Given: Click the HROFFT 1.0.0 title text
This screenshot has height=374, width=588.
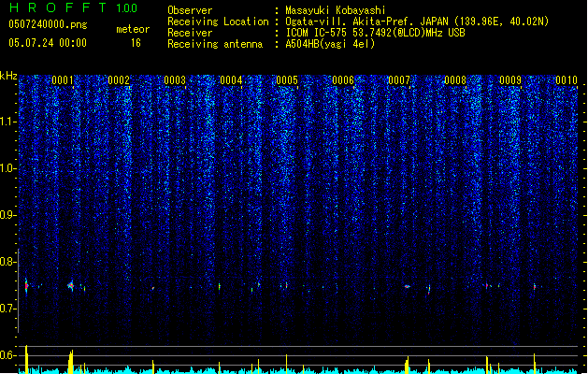Looking at the screenshot, I should point(74,7).
